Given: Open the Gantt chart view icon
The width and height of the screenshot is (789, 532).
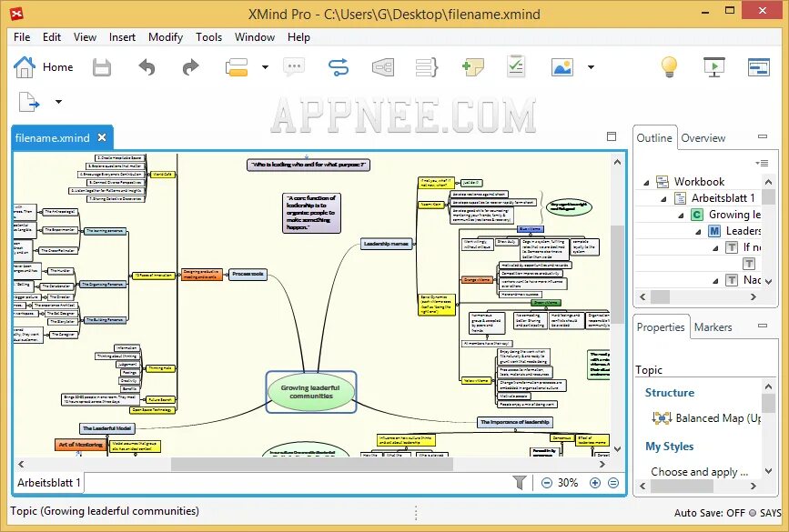Looking at the screenshot, I should (759, 67).
